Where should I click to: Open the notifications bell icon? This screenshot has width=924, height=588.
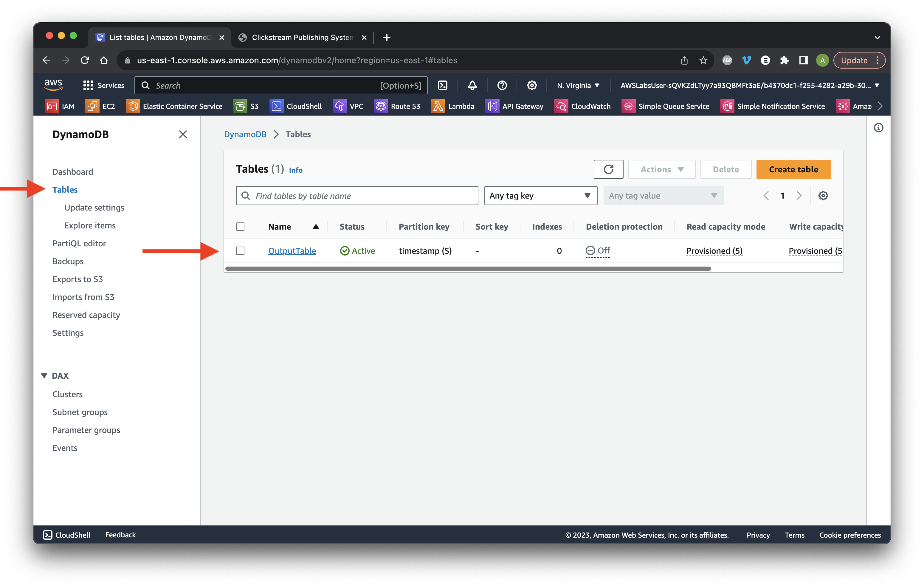coord(472,85)
